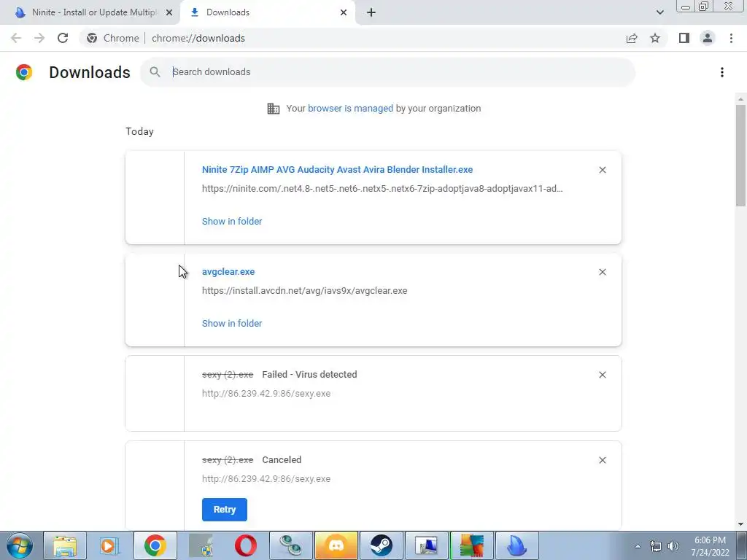This screenshot has height=560, width=747.
Task: Open a new browser tab
Action: (x=371, y=12)
